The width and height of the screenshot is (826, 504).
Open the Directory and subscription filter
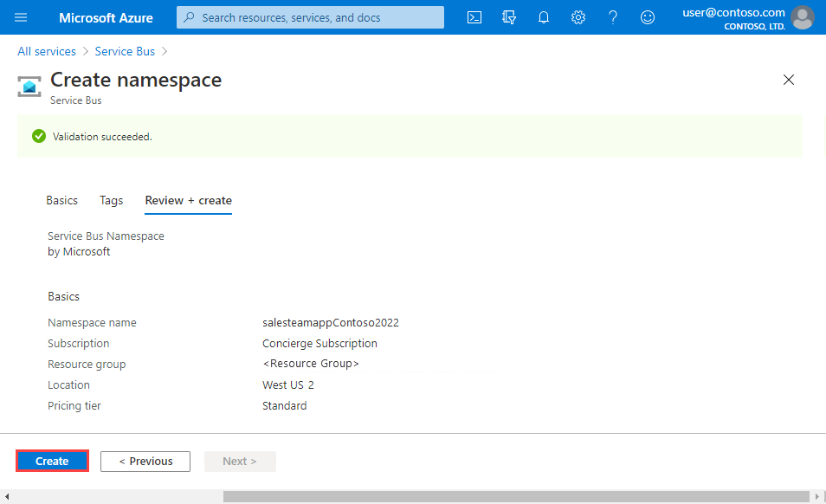tap(509, 17)
